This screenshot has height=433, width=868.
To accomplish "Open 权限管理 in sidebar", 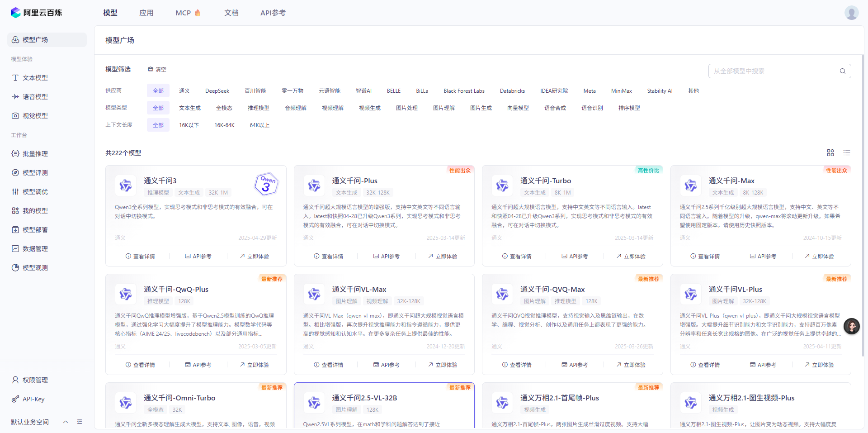I will click(47, 380).
